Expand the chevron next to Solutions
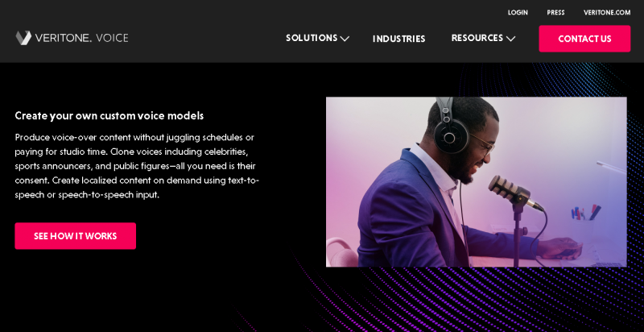 [345, 39]
